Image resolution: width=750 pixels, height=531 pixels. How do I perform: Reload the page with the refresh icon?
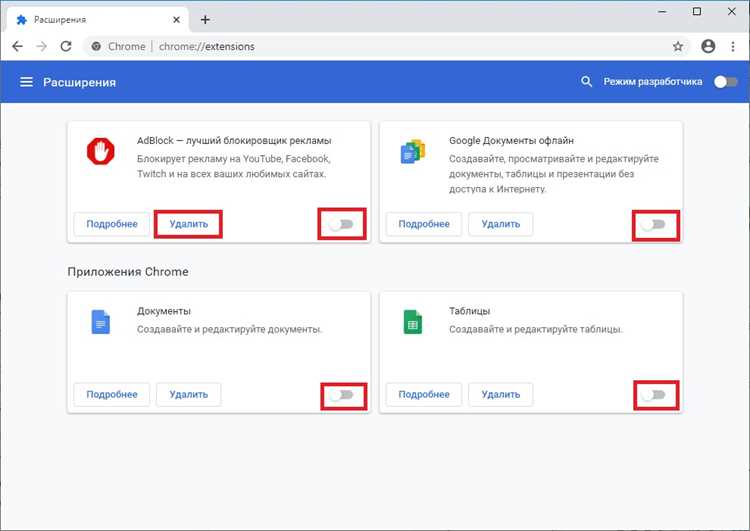click(x=66, y=46)
